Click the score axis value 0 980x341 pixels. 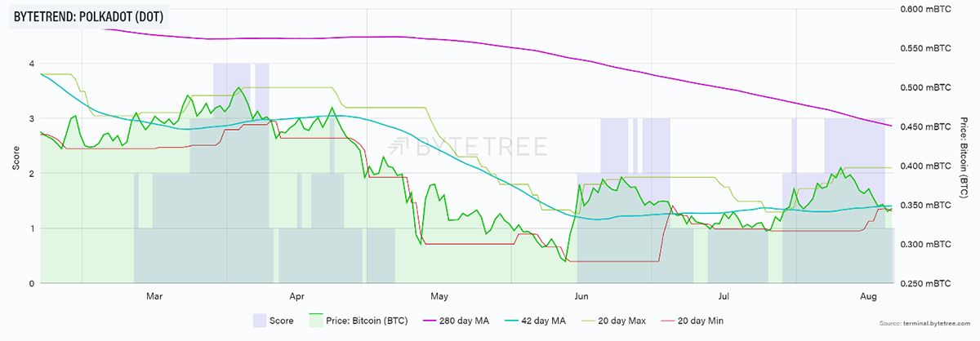tap(31, 283)
